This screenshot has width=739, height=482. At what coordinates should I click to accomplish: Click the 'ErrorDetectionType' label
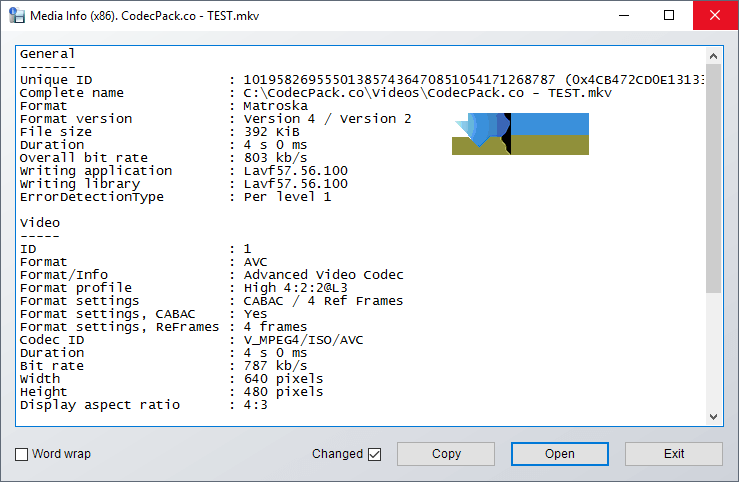click(91, 196)
